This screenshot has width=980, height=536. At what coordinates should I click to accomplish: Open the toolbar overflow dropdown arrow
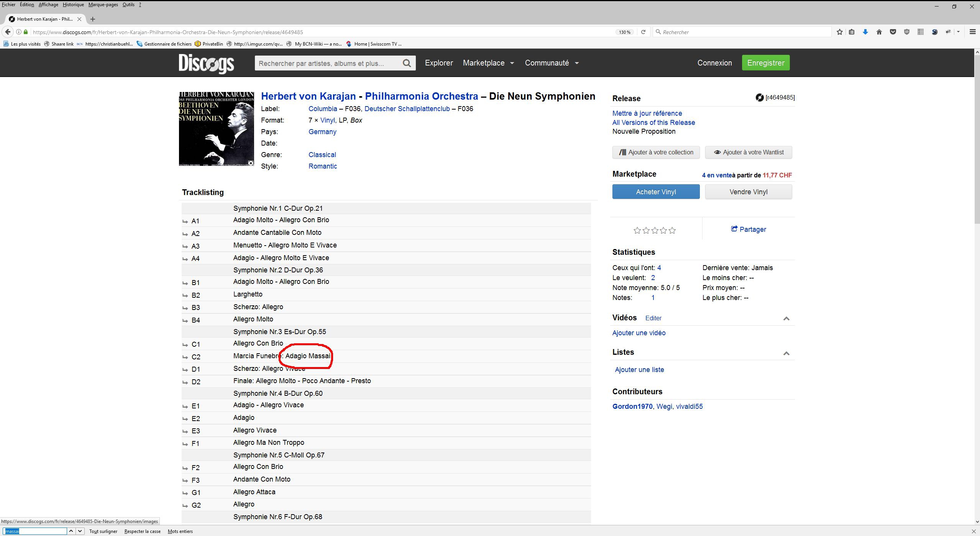point(959,32)
